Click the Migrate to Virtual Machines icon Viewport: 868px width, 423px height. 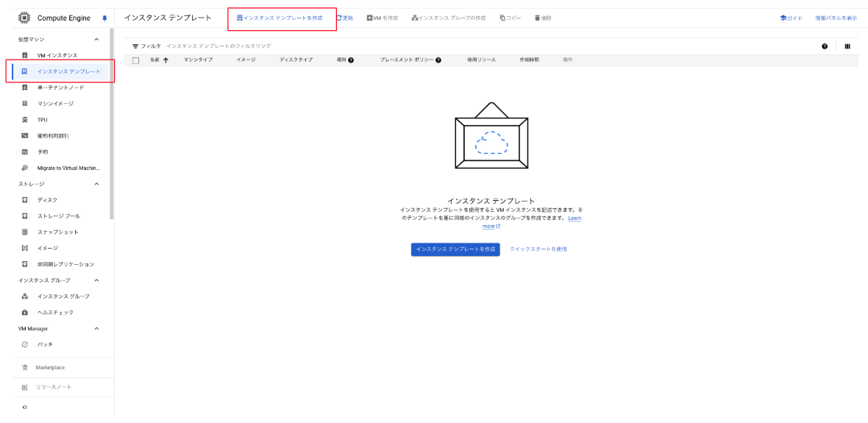click(24, 168)
